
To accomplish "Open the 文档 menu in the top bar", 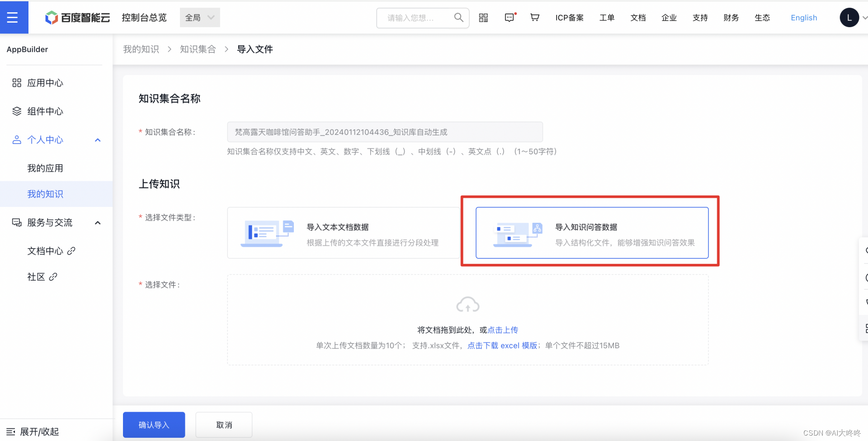I will coord(638,17).
